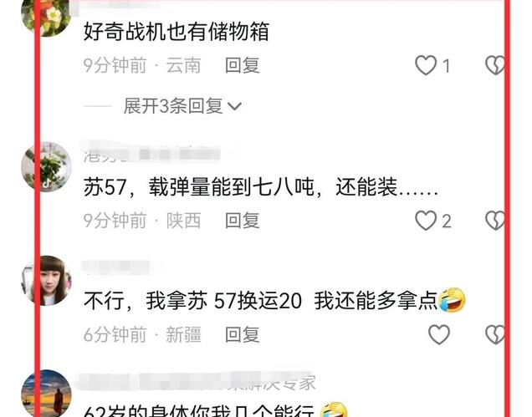Viewport: 532px width, 417px height.
Task: Tap broken heart on Xinjiang comment
Action: pos(495,334)
